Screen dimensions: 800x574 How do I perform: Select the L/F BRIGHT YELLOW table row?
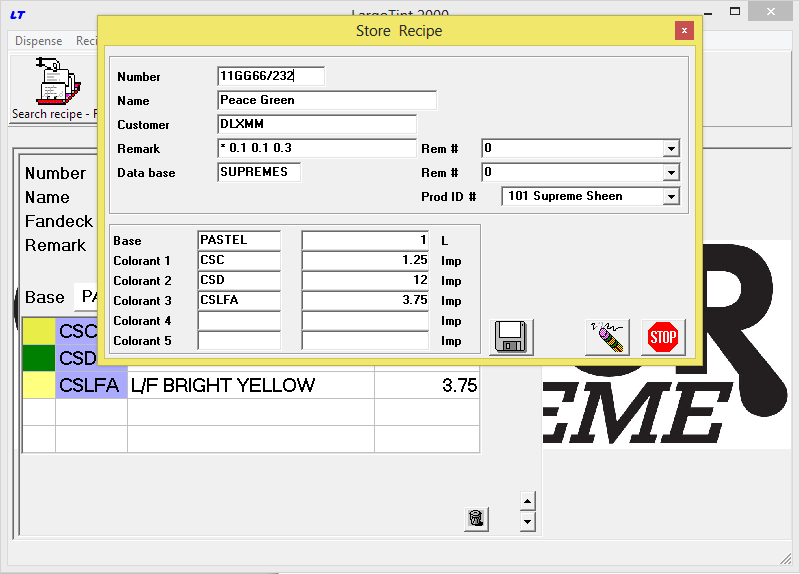(x=250, y=385)
